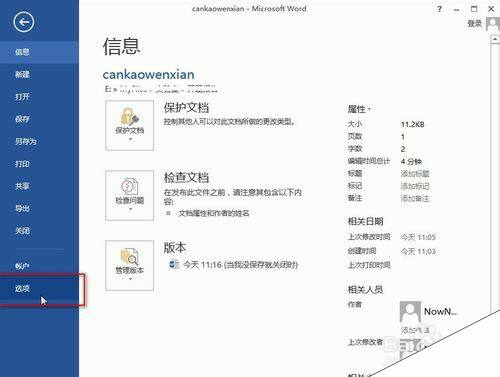Open the 保护文档 protect document dropdown button
Screen dimensions: 500x377
[130, 125]
